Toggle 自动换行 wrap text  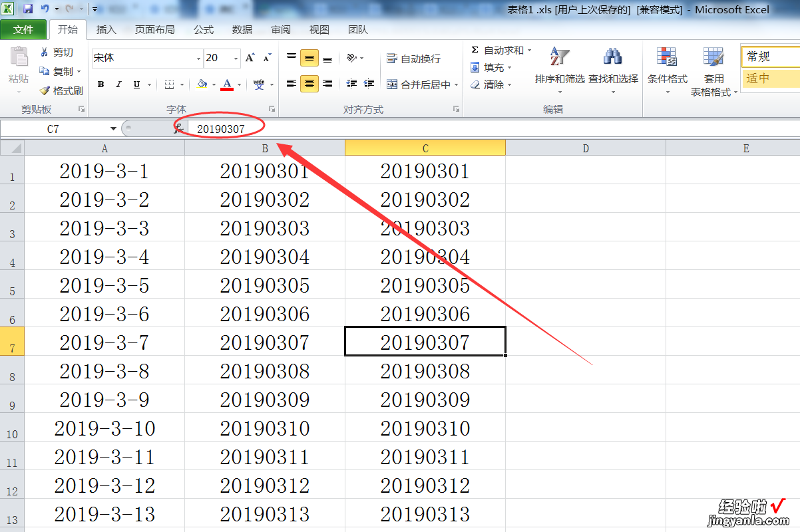(413, 59)
